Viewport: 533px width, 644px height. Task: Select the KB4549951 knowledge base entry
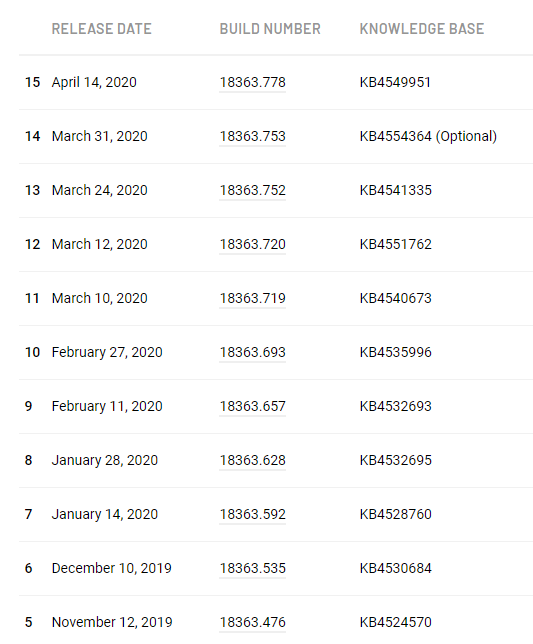[395, 82]
